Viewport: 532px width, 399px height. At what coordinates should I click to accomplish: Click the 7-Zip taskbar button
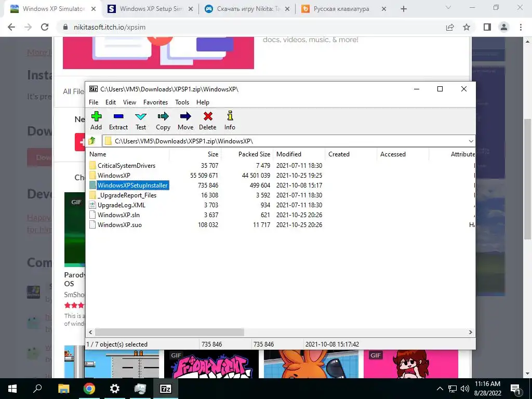166,389
